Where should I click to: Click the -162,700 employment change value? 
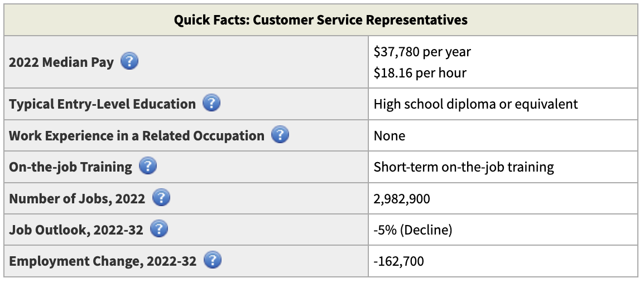tap(399, 260)
